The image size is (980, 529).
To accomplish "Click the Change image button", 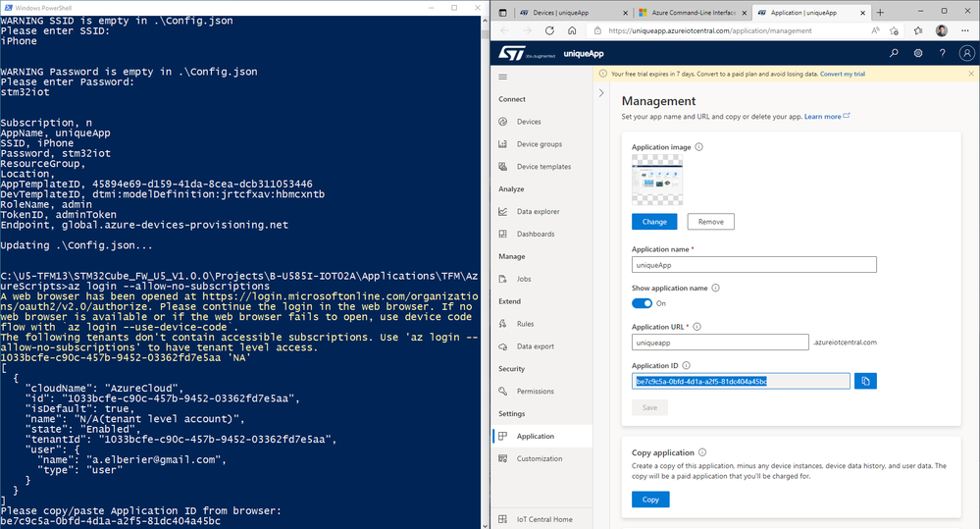I will 654,222.
